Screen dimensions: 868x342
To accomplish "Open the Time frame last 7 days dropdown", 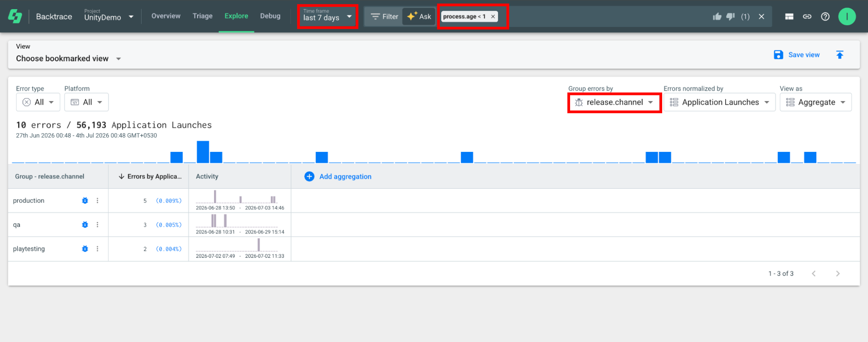I will tap(328, 16).
